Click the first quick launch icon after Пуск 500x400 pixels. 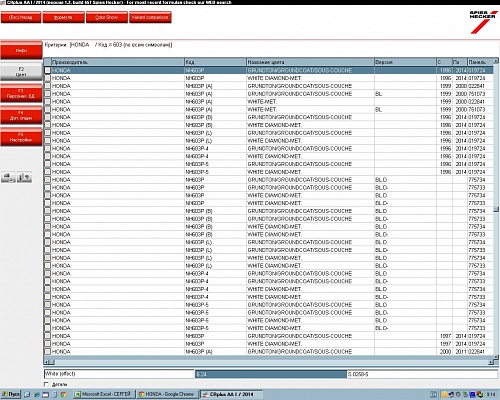pos(27,394)
